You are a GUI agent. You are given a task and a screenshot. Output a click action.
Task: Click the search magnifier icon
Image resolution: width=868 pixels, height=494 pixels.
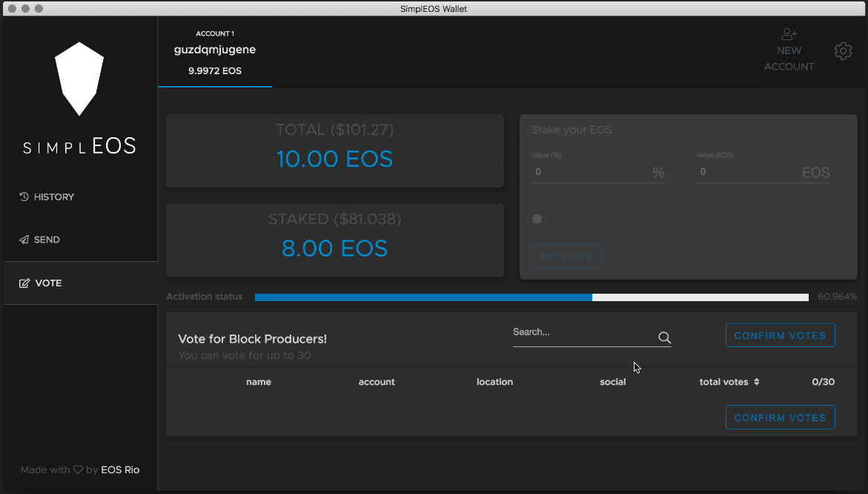tap(664, 338)
